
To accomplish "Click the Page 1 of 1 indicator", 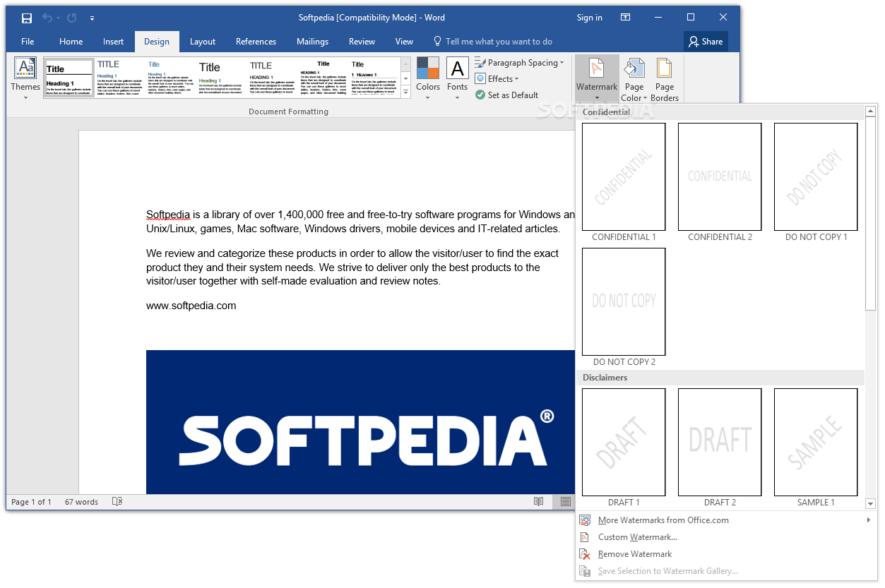I will pos(32,502).
